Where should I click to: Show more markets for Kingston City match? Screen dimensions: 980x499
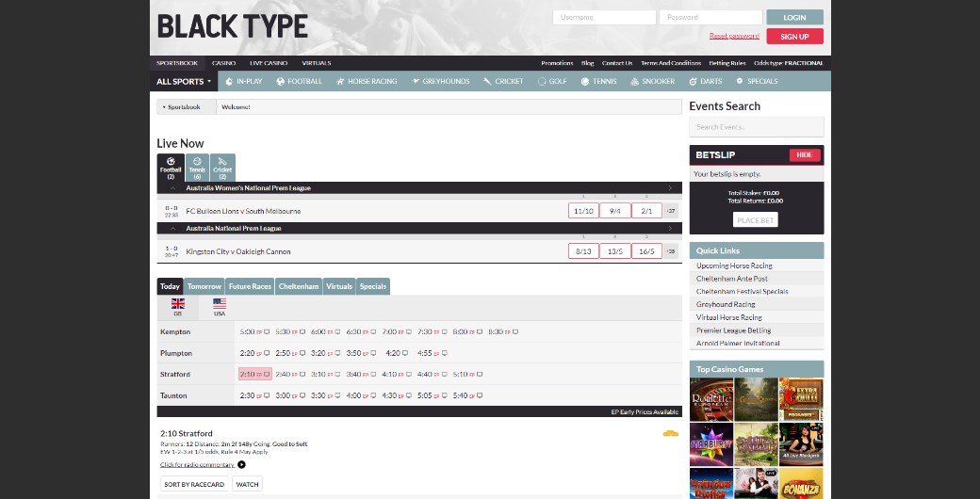point(671,251)
